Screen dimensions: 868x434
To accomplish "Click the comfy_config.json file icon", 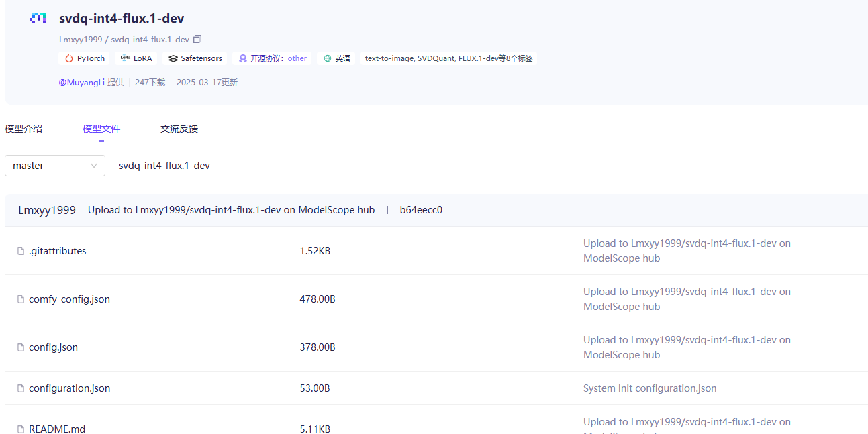I will pyautogui.click(x=21, y=299).
